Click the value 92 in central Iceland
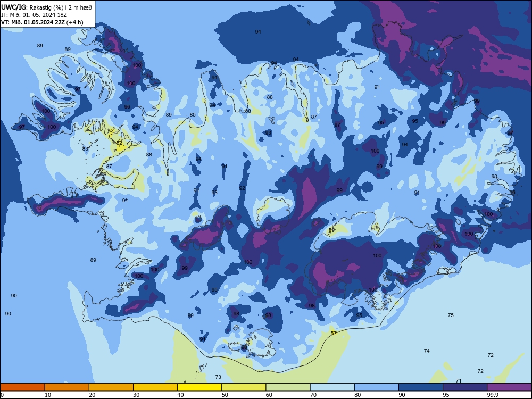The width and height of the screenshot is (532, 399). [242, 188]
